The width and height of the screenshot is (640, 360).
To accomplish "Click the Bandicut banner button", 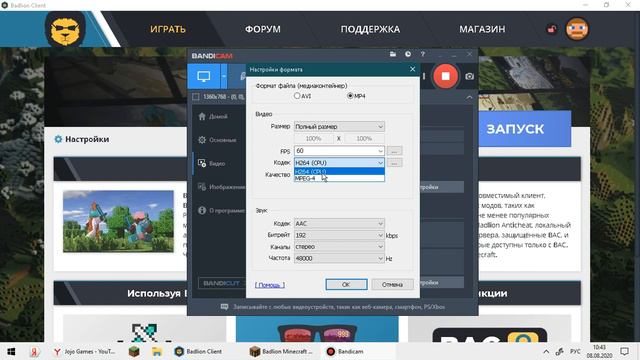I will click(x=222, y=283).
